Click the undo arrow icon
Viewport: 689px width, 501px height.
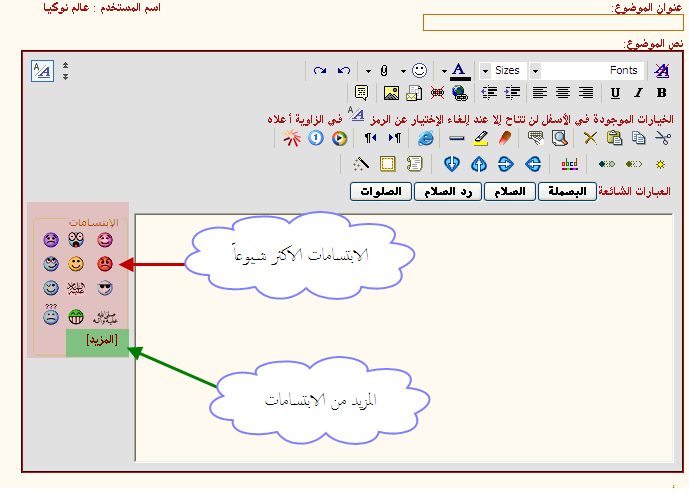coord(343,70)
